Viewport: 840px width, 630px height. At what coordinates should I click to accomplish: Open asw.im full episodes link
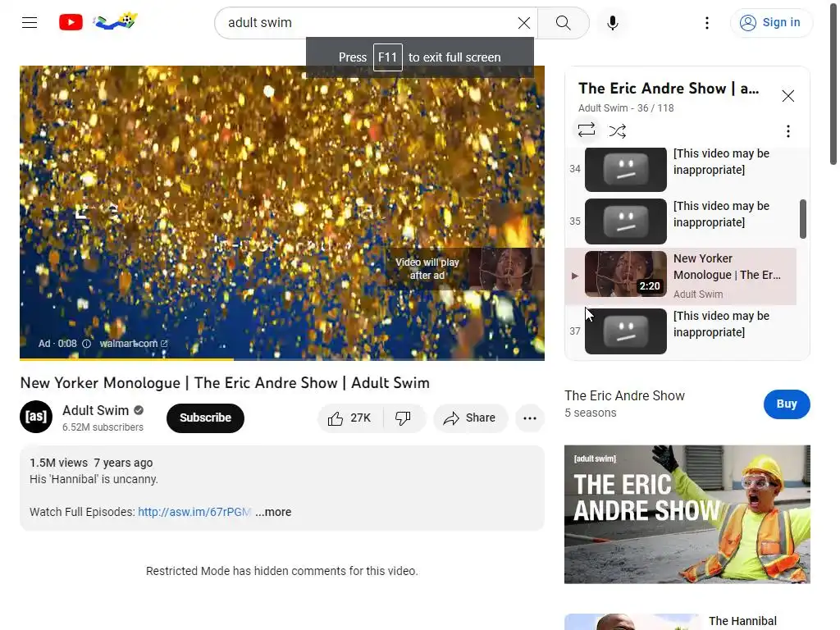click(194, 512)
